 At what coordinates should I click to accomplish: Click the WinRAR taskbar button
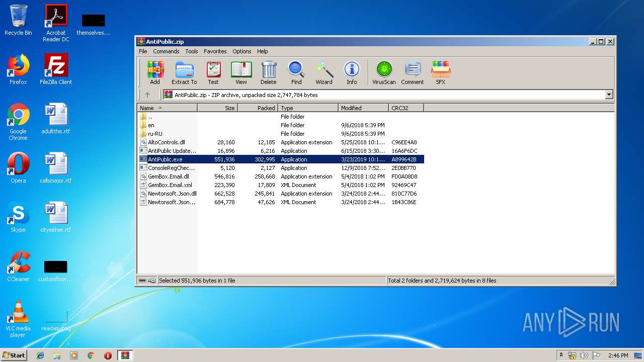coord(125,355)
